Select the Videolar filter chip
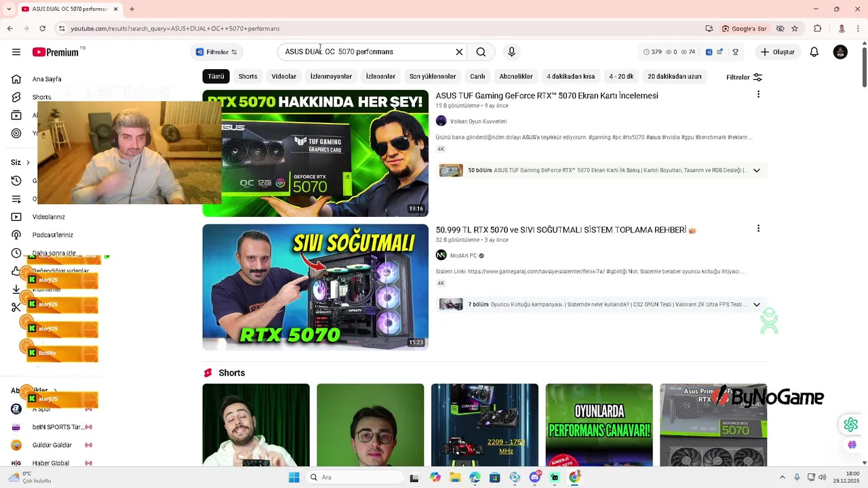 tap(283, 77)
